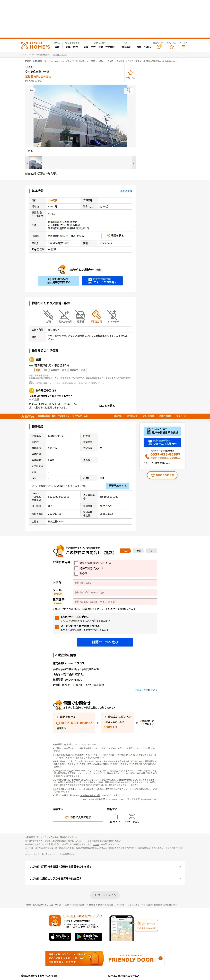Click the お名前 name input field
Image resolution: width=210 pixels, height=980 pixels.
click(x=115, y=583)
